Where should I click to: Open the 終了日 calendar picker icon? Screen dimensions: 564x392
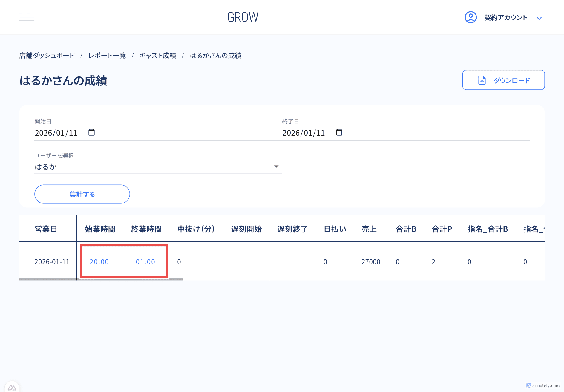339,132
